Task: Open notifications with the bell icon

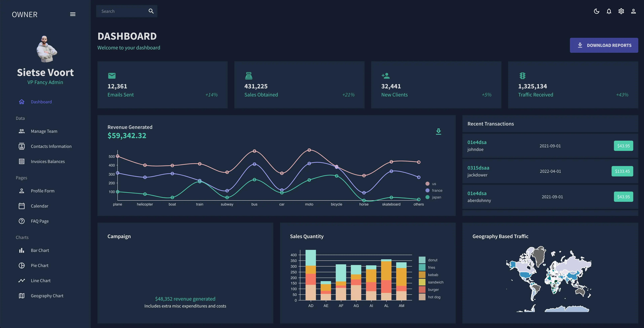Action: pyautogui.click(x=609, y=11)
